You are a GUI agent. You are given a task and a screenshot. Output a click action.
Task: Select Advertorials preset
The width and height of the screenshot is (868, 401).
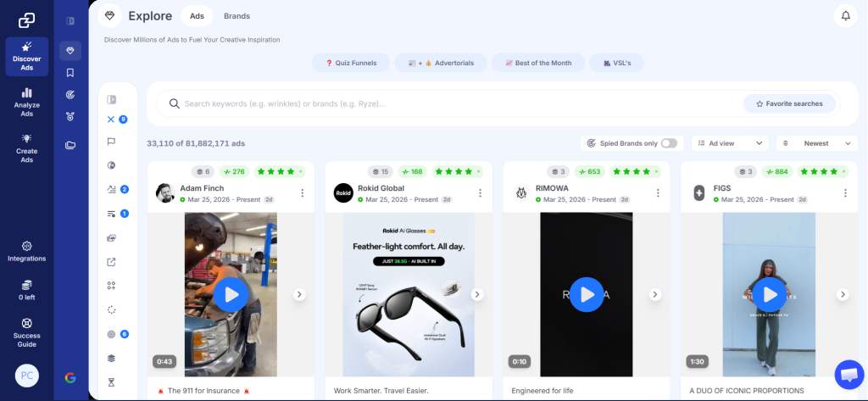(441, 63)
